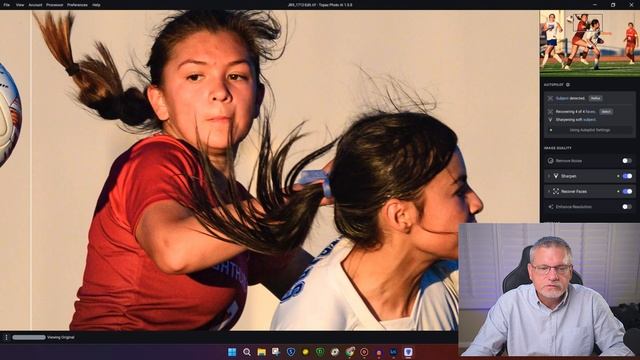Click the Select faces button

[x=606, y=111]
